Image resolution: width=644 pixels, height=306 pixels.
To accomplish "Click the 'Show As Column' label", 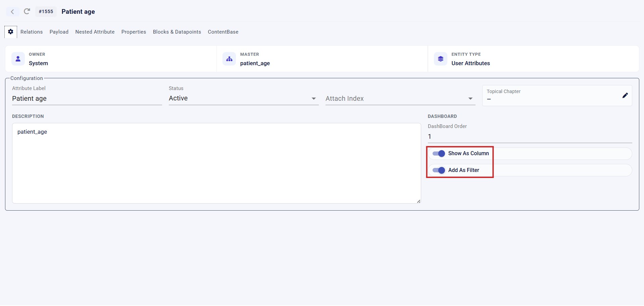I will 468,154.
